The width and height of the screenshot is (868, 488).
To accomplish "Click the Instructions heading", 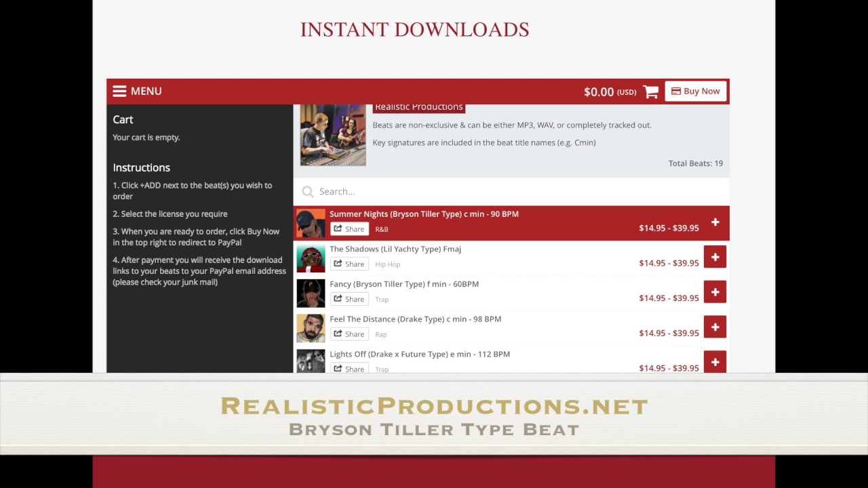I will (x=141, y=167).
